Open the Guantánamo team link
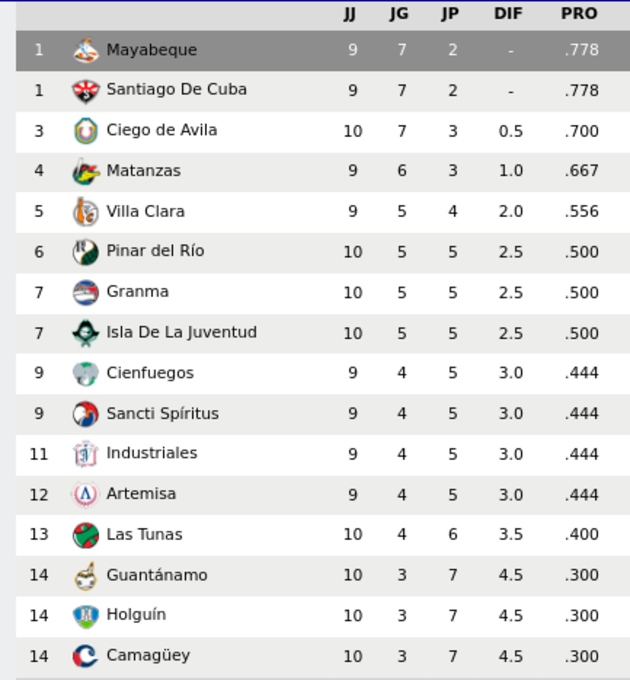The image size is (630, 680). tap(157, 575)
